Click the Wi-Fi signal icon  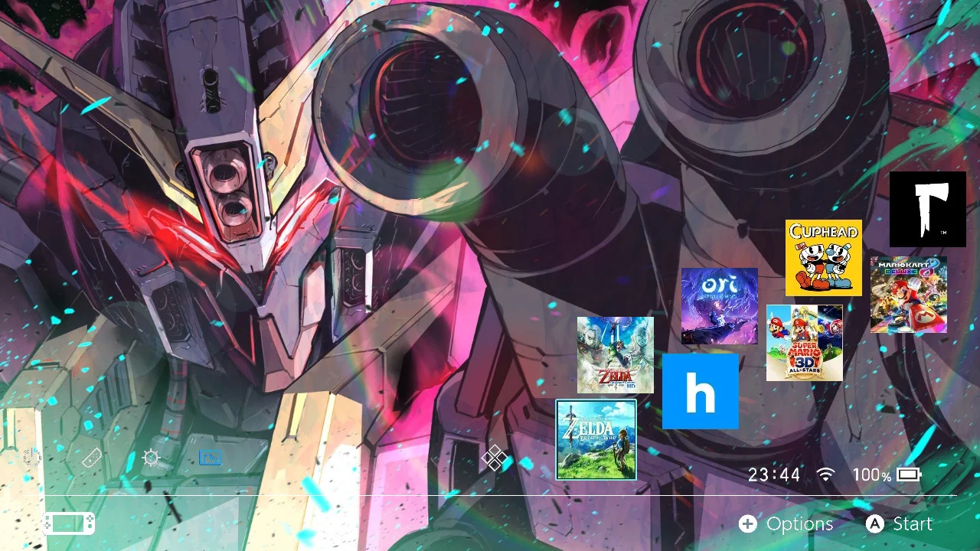(x=825, y=474)
